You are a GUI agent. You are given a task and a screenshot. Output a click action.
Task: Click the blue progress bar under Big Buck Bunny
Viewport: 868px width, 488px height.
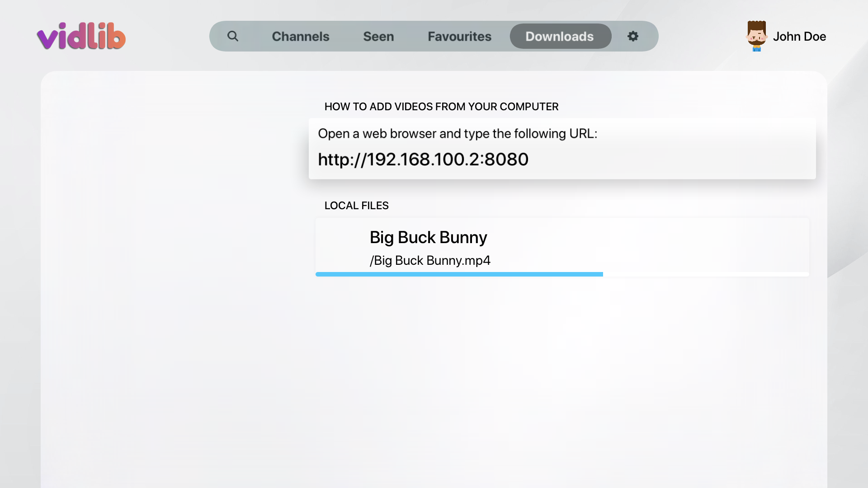coord(459,274)
